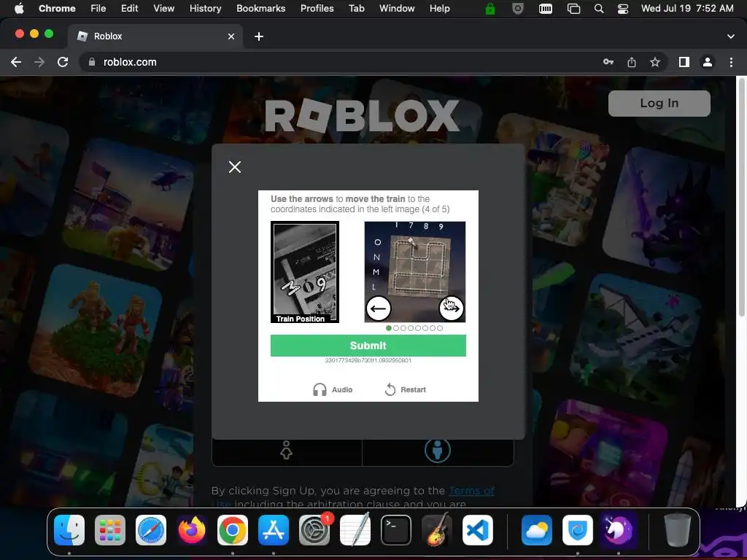Image resolution: width=747 pixels, height=560 pixels.
Task: Open Launchpad from the Dock
Action: (x=110, y=530)
